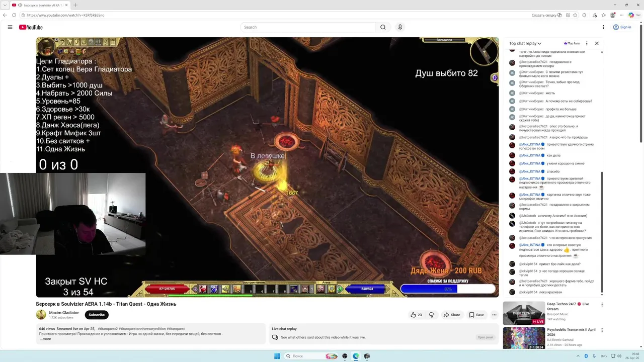The height and width of the screenshot is (362, 644).
Task: Open the Top fans leaderboard
Action: click(x=572, y=43)
